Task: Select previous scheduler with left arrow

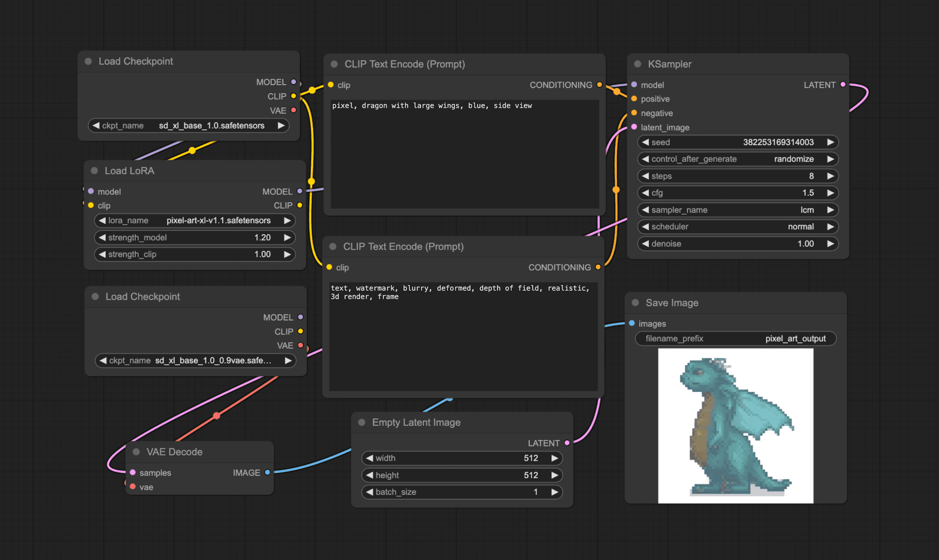Action: coord(646,227)
